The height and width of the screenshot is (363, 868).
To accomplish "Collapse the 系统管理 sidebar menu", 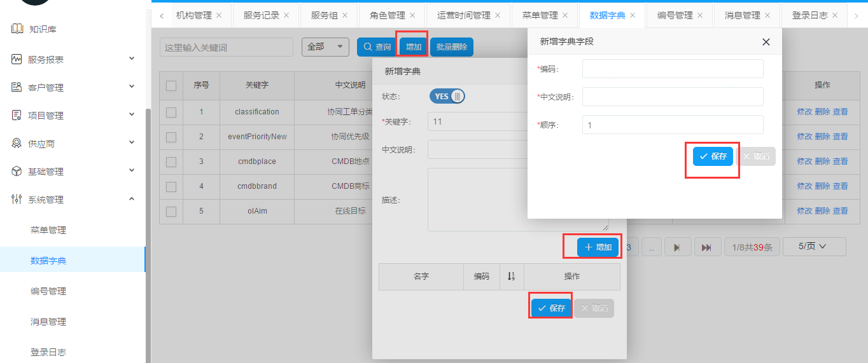I will pyautogui.click(x=132, y=199).
